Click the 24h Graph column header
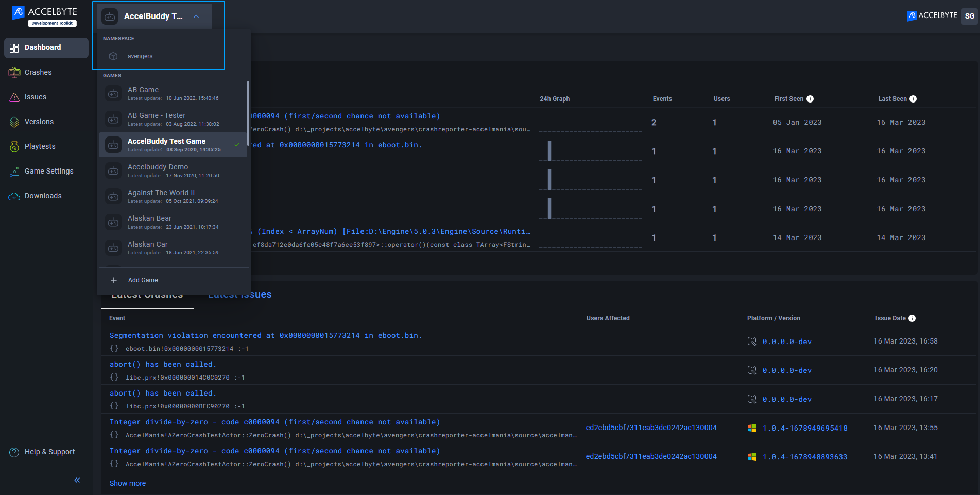 tap(555, 99)
